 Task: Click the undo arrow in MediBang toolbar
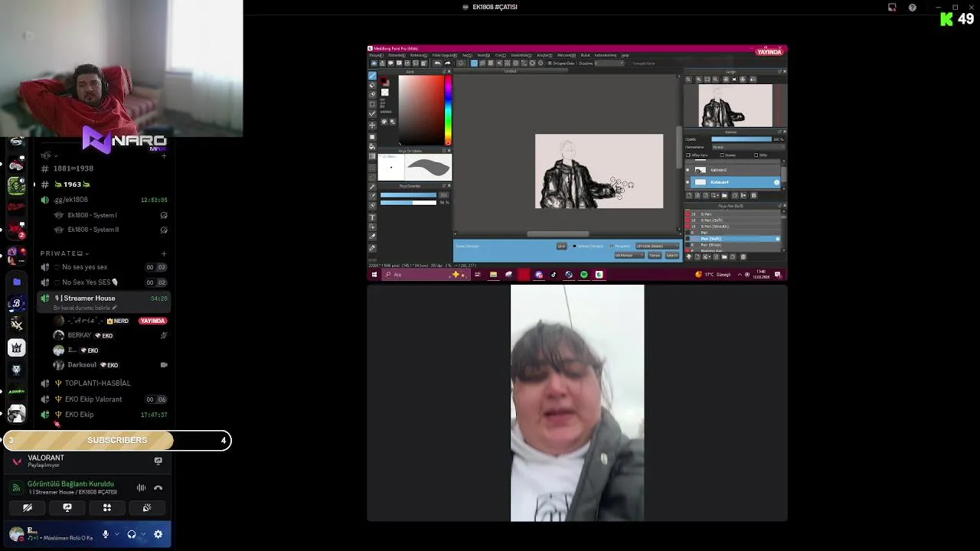tap(437, 63)
